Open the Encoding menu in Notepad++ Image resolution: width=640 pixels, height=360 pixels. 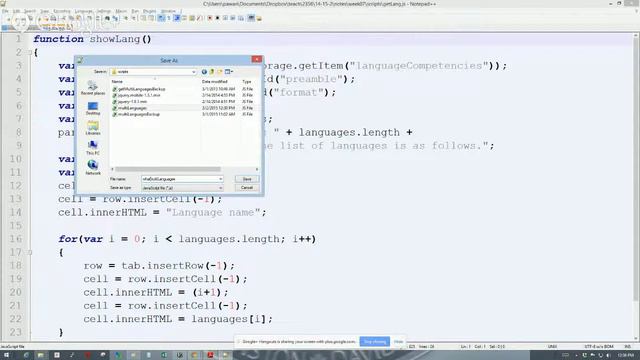[62, 11]
